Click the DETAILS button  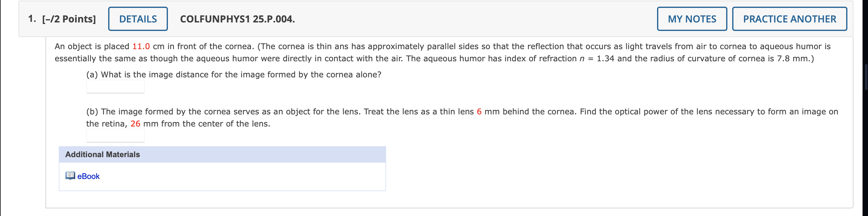tap(138, 19)
